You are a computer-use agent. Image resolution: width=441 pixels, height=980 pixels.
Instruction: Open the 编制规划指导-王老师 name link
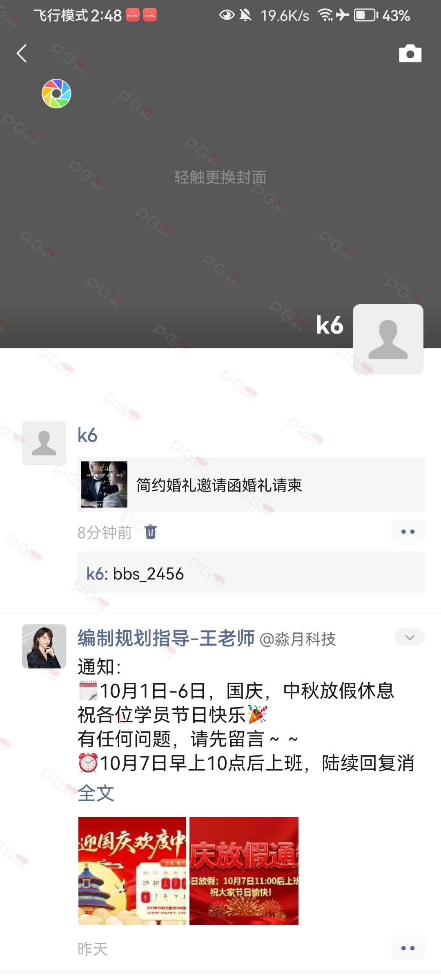[x=166, y=638]
